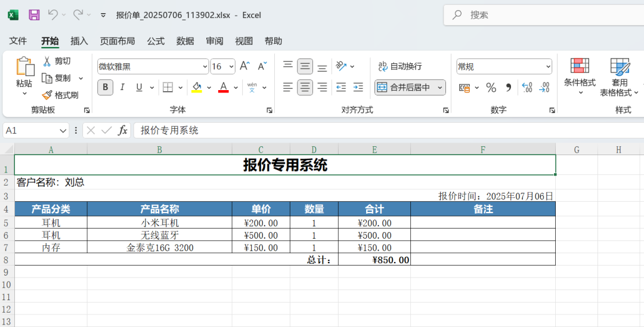644x327 pixels.
Task: Click the Paste (粘贴) button
Action: pyautogui.click(x=24, y=75)
